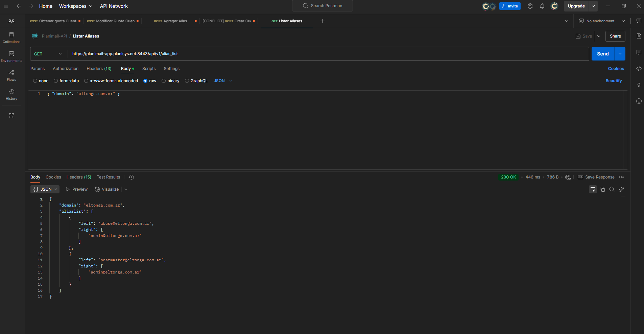Expand the Upgrade options arrow
This screenshot has height=334, width=644.
point(593,6)
